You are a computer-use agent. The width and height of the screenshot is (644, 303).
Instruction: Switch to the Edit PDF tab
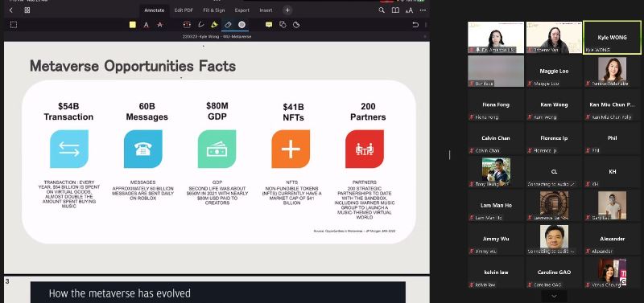click(184, 10)
